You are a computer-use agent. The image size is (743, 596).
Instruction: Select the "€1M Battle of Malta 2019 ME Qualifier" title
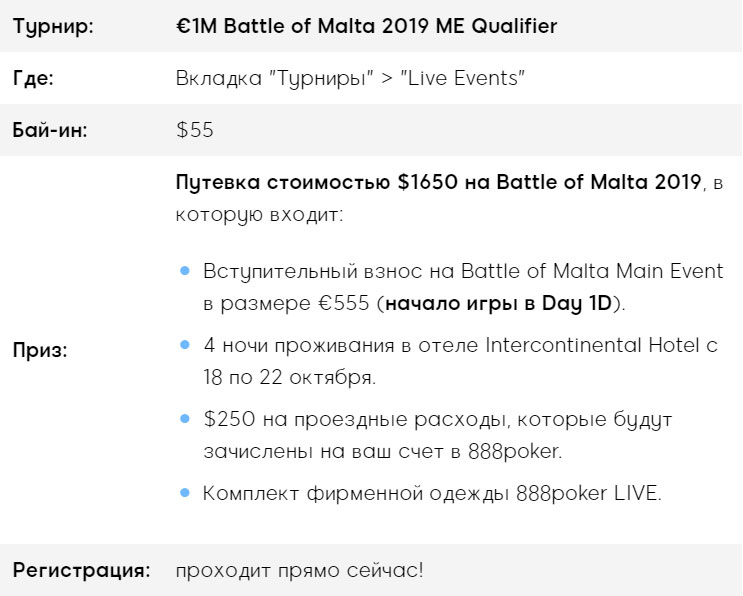click(366, 26)
